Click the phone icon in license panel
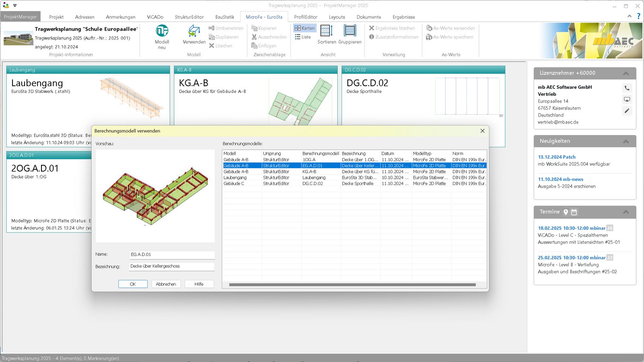This screenshot has width=644, height=362. 627,88
